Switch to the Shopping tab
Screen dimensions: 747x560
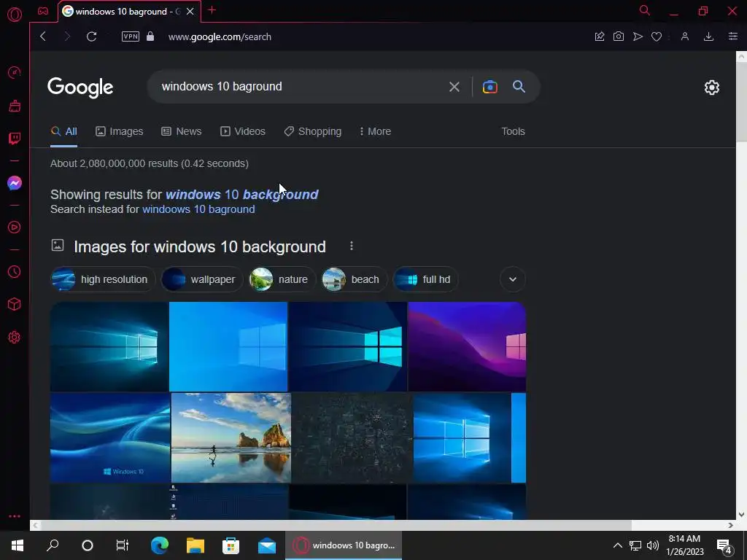[312, 131]
